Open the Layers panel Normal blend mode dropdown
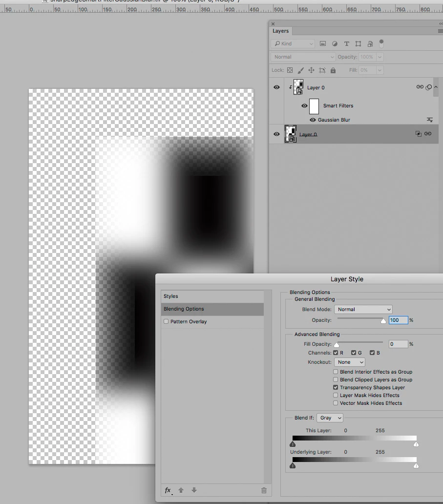The height and width of the screenshot is (504, 443). 303,57
